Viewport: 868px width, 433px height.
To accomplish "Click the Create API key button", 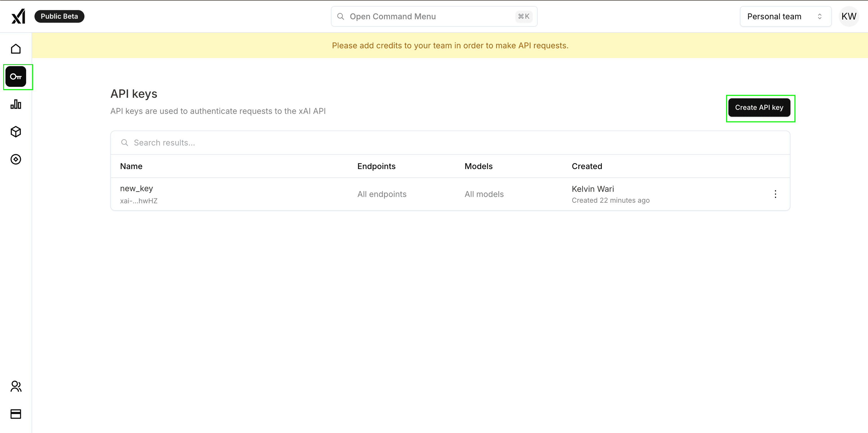I will click(759, 108).
